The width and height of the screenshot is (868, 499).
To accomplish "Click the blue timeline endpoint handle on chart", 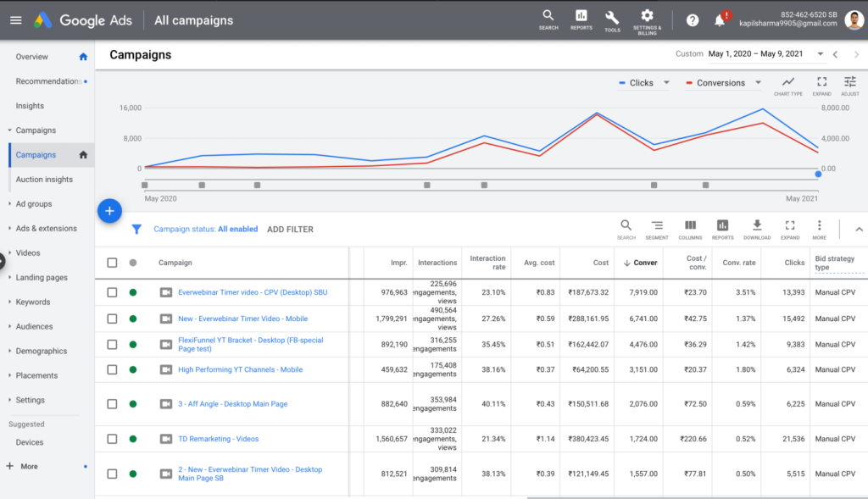I will pos(818,175).
